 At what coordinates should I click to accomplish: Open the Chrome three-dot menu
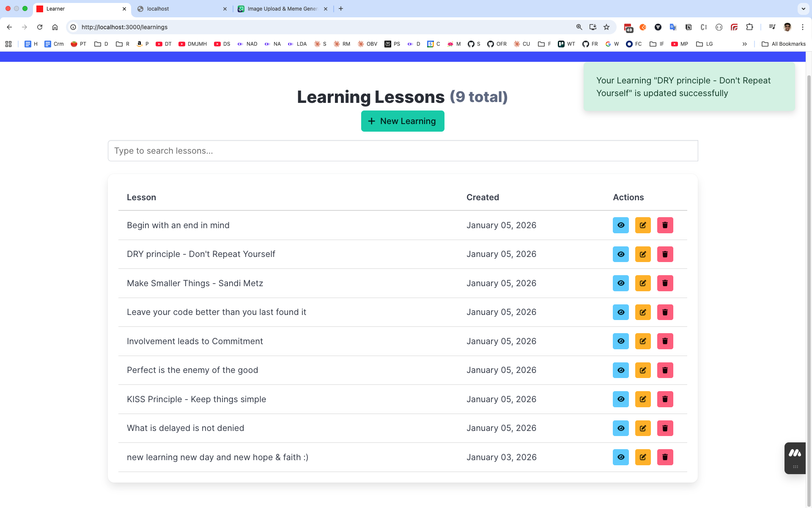pyautogui.click(x=802, y=27)
